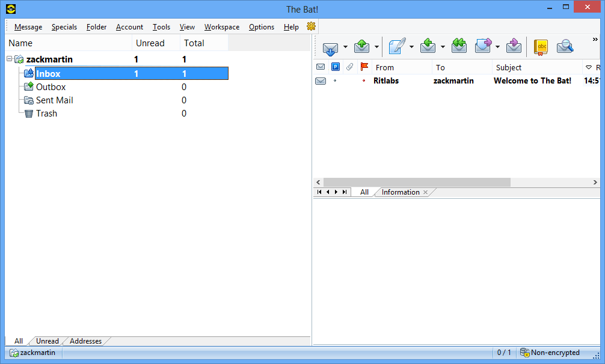Jump to last tab with arrow button
The height and width of the screenshot is (364, 605).
click(345, 192)
